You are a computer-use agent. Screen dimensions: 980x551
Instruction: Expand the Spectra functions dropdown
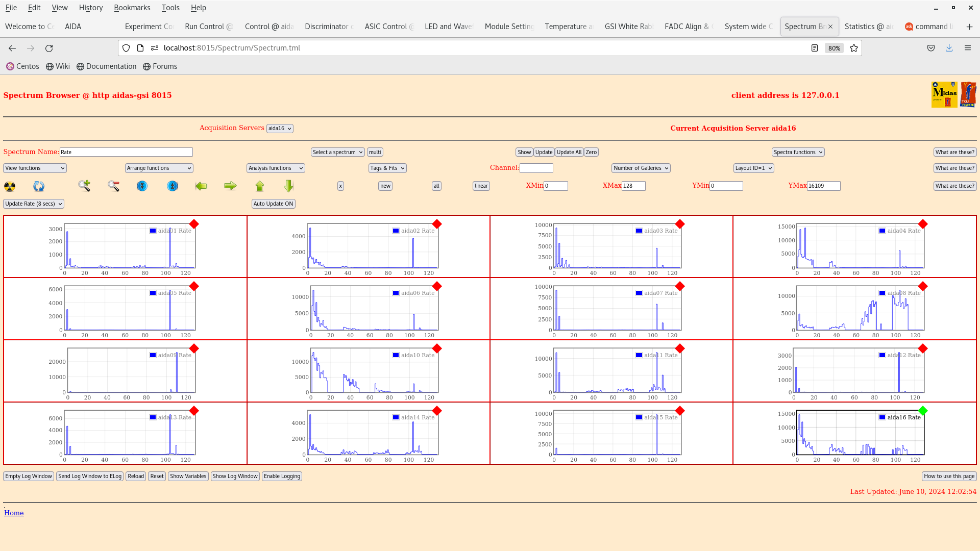pos(797,152)
